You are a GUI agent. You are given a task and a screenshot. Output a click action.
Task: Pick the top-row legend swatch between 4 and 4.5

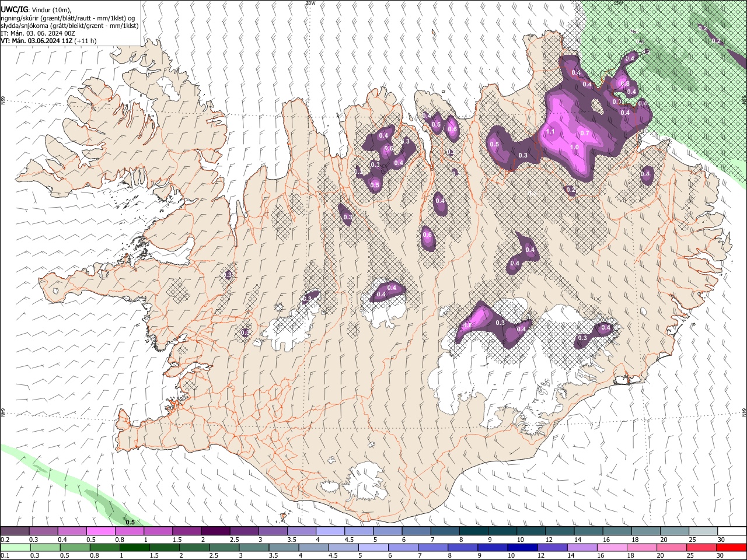click(330, 531)
